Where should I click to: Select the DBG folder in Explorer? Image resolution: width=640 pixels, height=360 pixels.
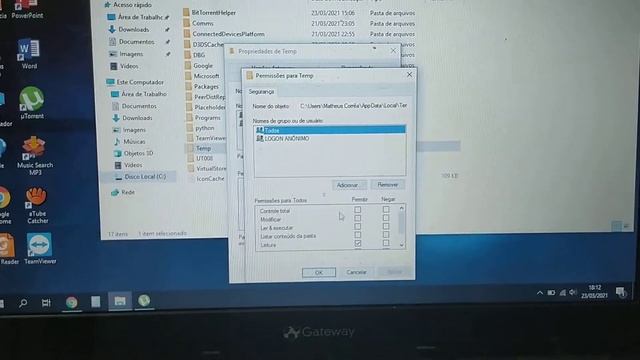coord(194,55)
